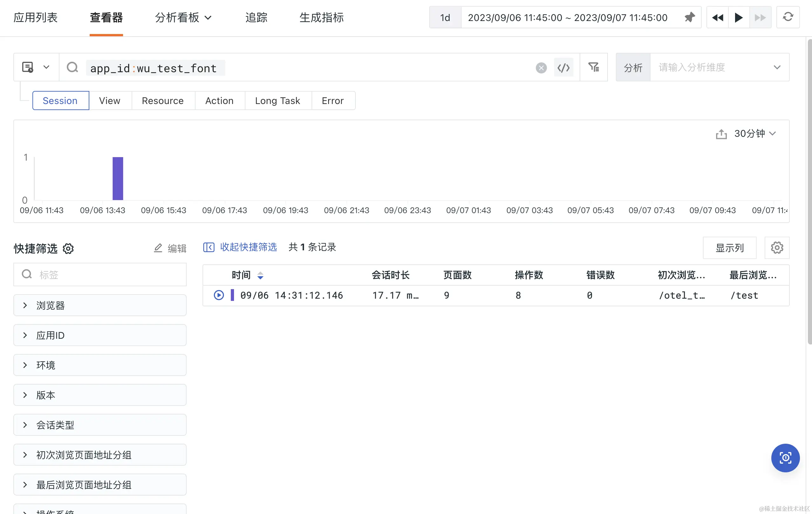Sort by 时间 column arrow
This screenshot has width=812, height=514.
pos(260,275)
